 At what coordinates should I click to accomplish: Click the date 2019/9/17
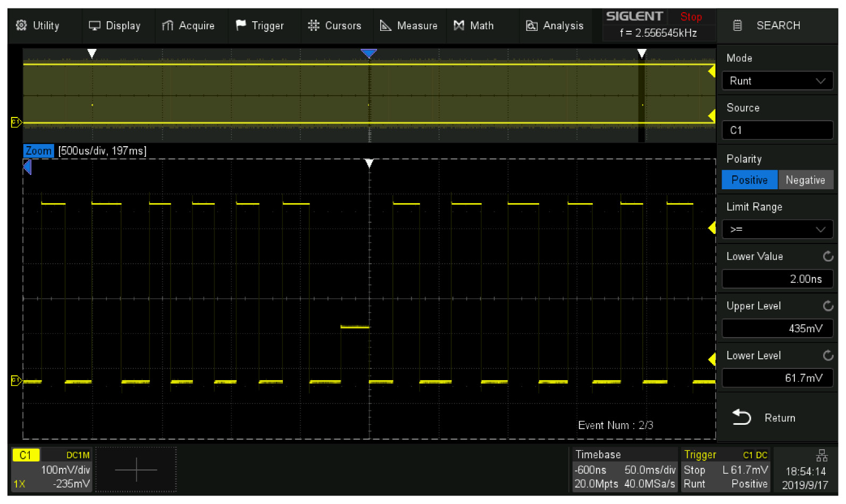click(805, 485)
